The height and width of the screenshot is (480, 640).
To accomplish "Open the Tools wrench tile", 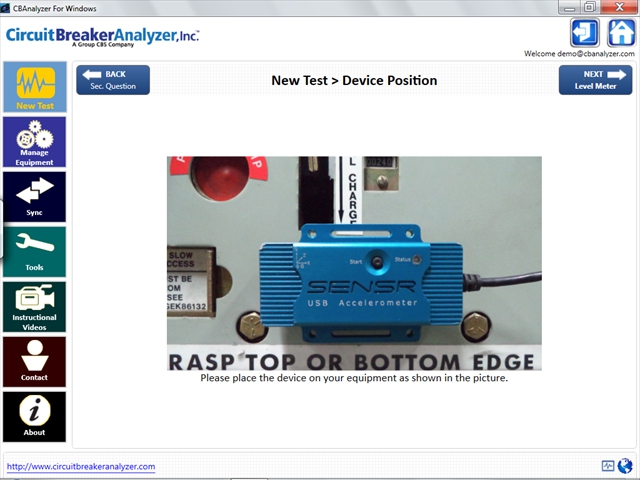I will [35, 252].
